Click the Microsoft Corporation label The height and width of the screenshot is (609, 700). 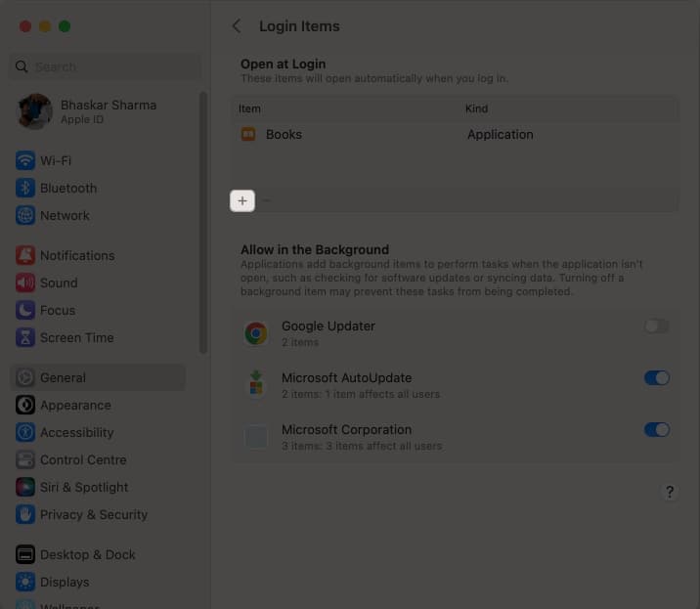[x=346, y=430]
